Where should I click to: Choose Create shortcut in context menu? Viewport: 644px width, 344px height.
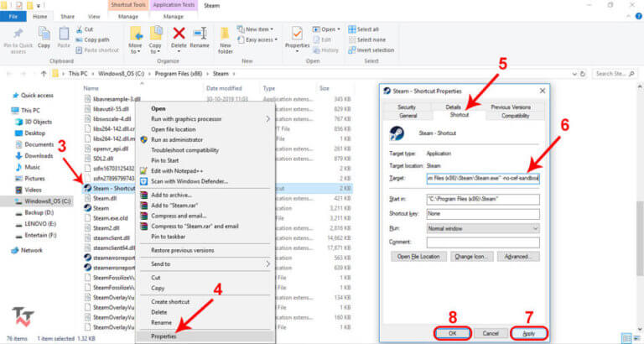pyautogui.click(x=170, y=302)
